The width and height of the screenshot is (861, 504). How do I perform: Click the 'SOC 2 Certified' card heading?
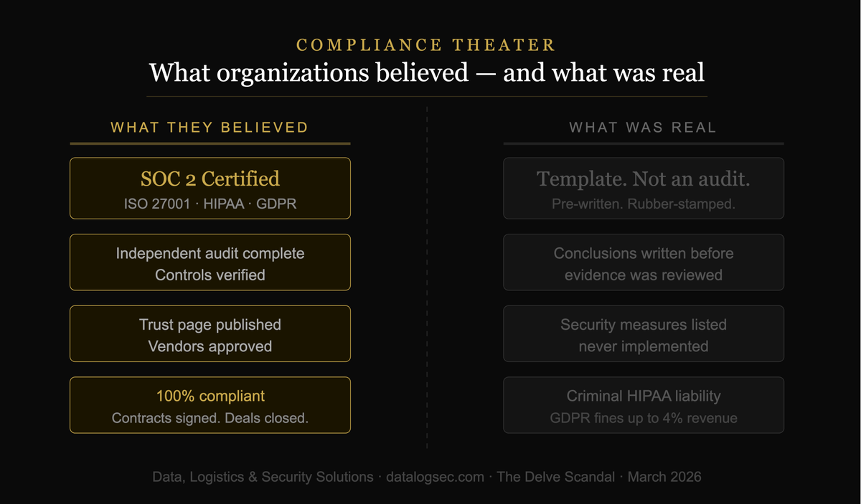pos(210,178)
